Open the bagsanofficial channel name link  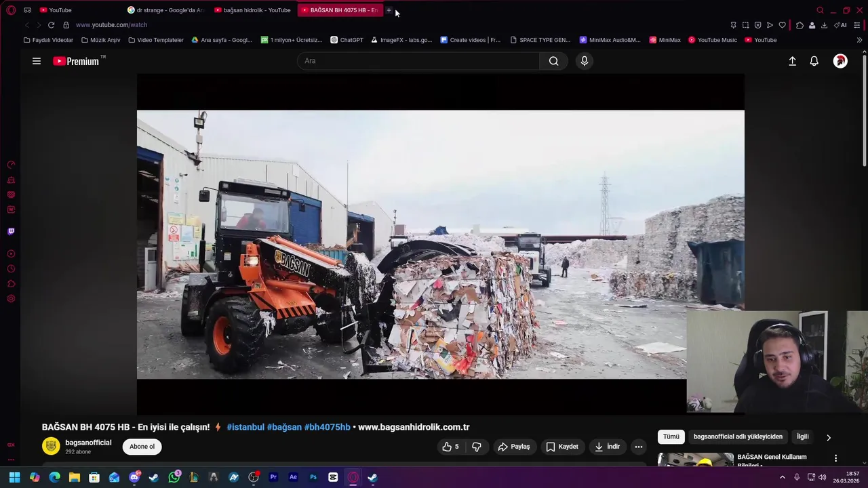click(x=88, y=443)
